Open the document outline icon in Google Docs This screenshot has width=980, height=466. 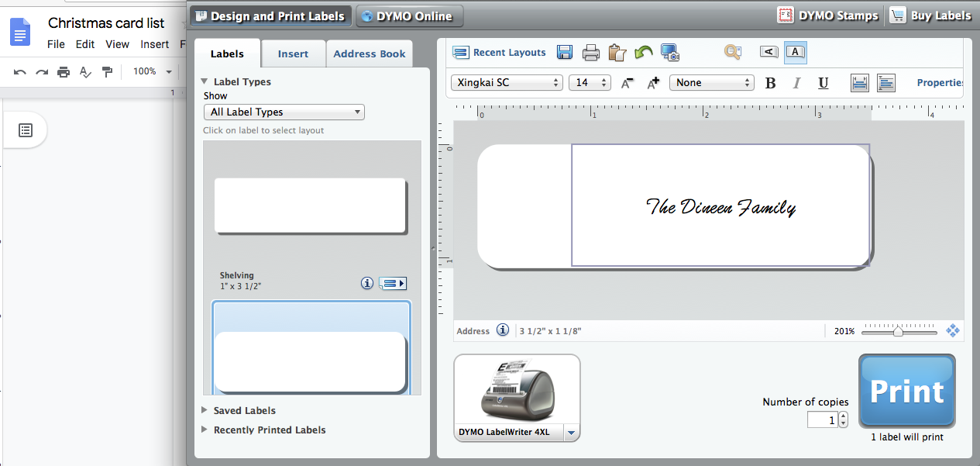(26, 130)
